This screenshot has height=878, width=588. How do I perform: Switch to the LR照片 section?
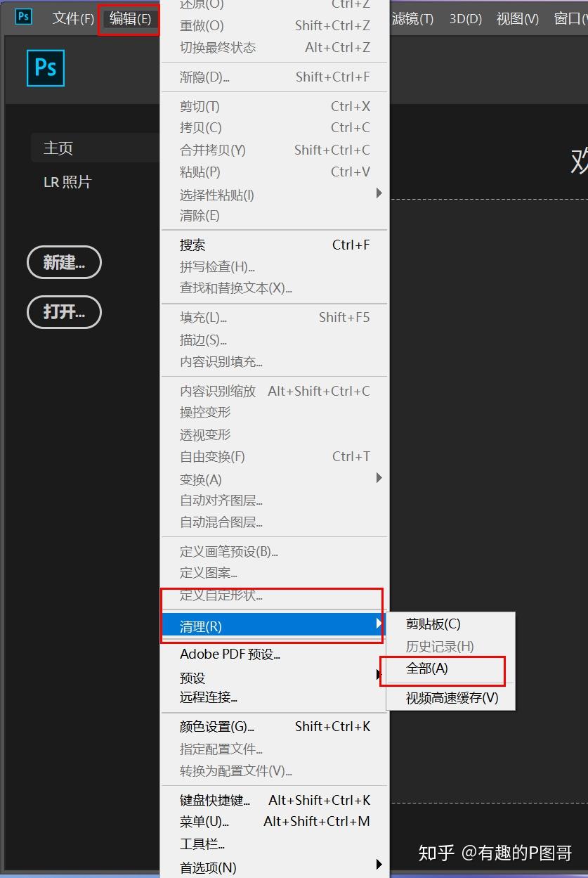[68, 181]
